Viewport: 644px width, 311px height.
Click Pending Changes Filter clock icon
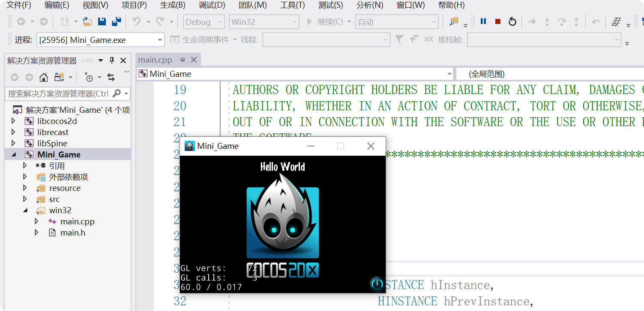88,77
